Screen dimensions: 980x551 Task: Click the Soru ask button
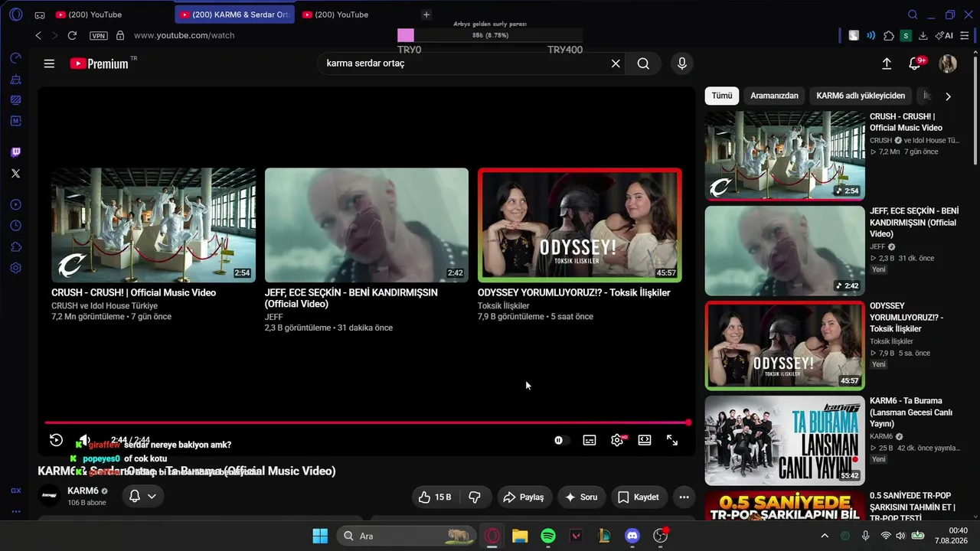581,497
